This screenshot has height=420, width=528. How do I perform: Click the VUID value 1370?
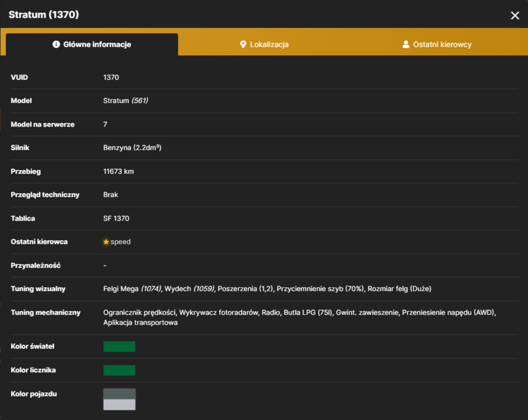(x=111, y=77)
